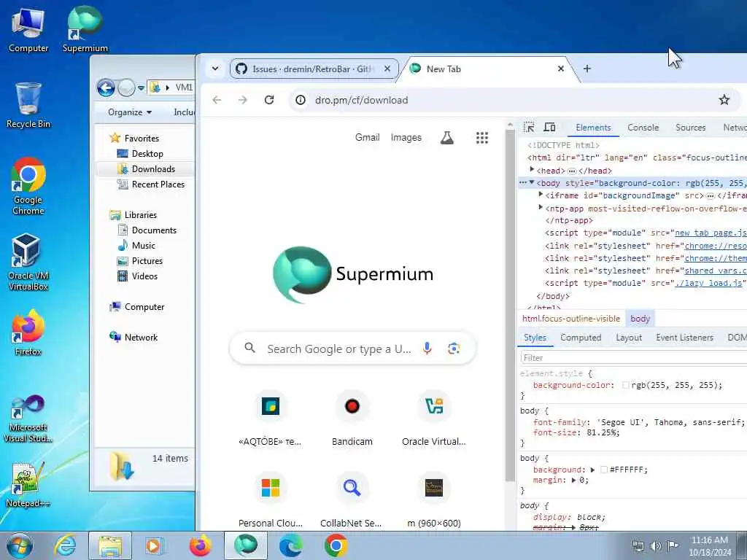Open the Windows Start menu
The height and width of the screenshot is (560, 747).
20,545
